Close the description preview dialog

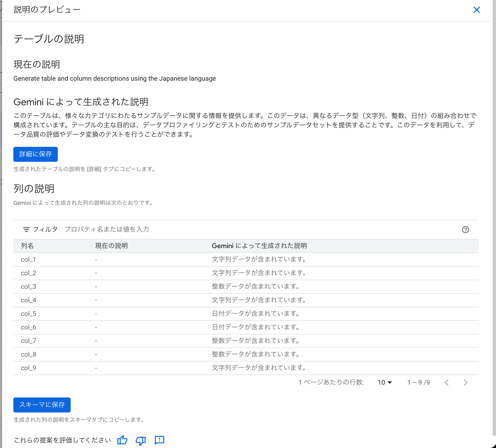[477, 10]
